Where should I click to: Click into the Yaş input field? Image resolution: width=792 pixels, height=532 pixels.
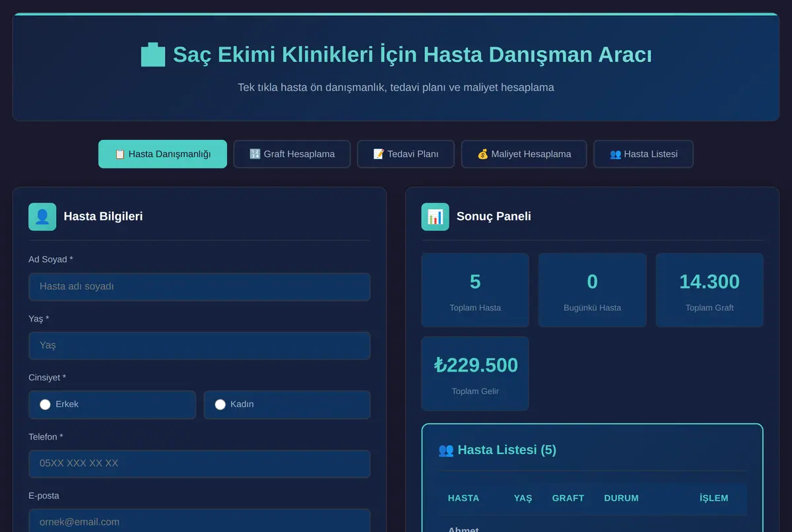click(x=199, y=346)
